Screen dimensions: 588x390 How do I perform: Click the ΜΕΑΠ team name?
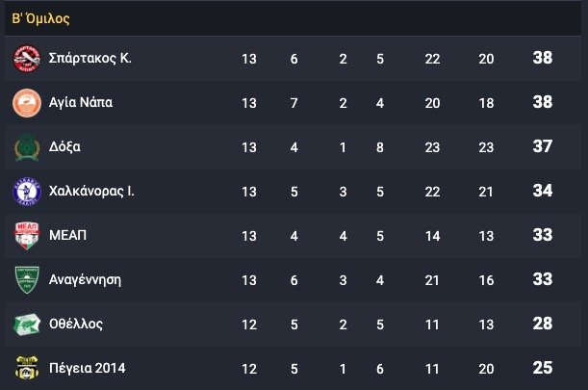pyautogui.click(x=67, y=235)
